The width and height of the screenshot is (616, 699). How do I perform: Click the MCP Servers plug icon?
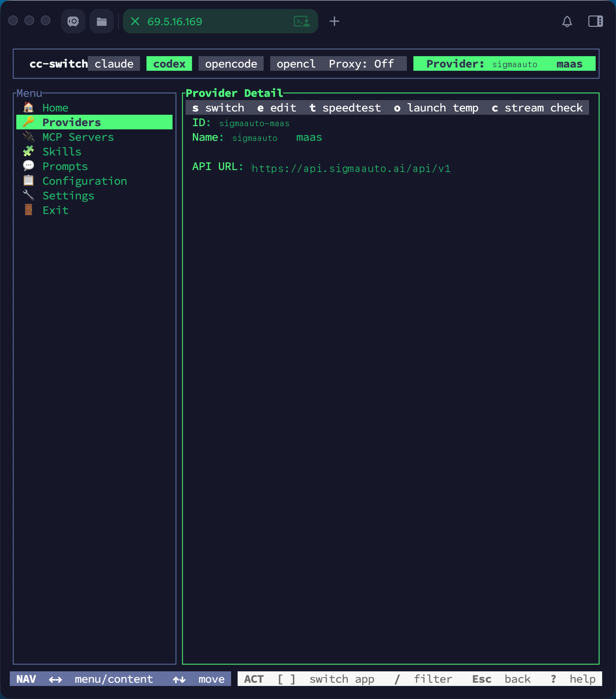28,137
